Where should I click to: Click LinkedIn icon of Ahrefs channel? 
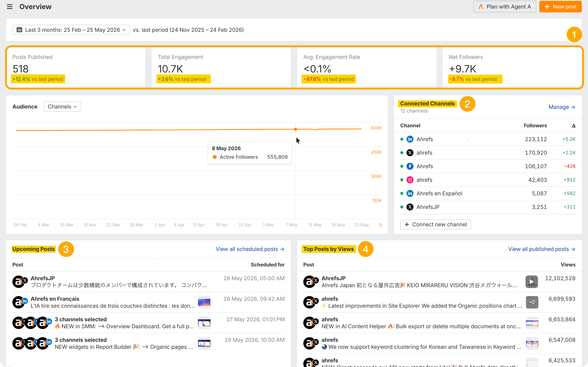tap(410, 139)
